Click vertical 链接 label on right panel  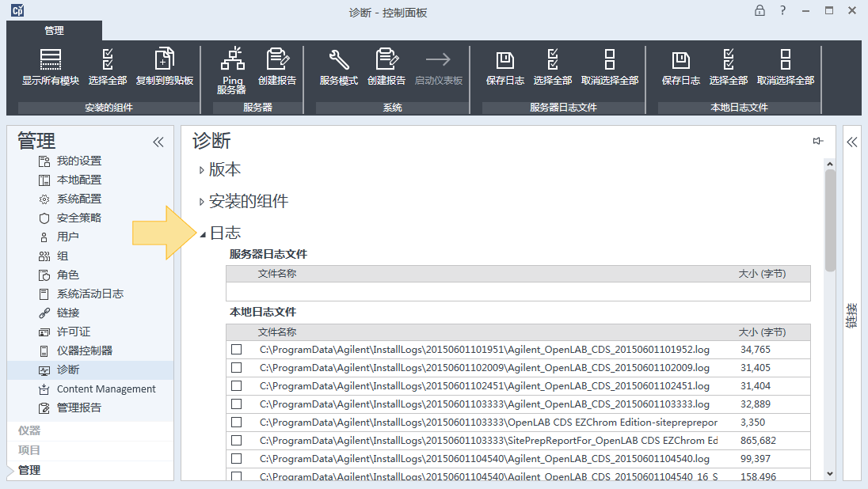852,316
